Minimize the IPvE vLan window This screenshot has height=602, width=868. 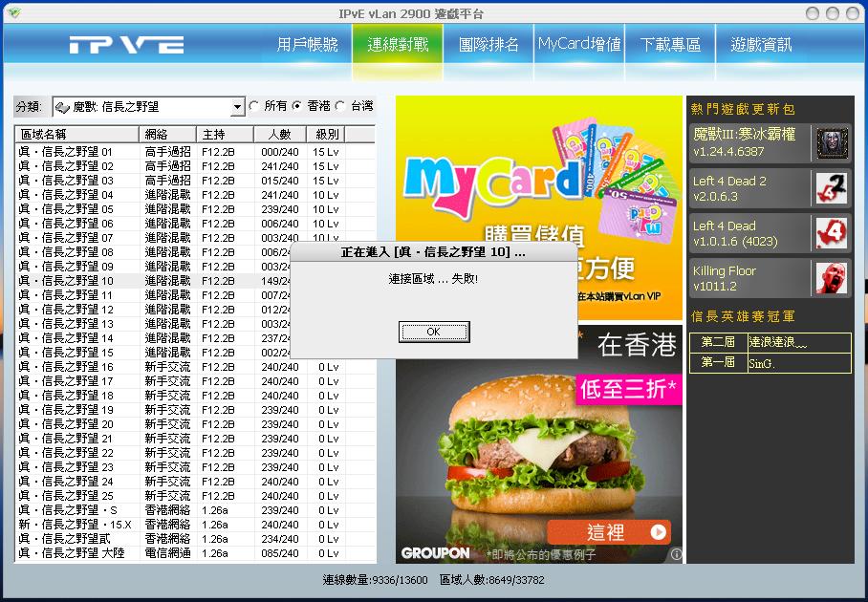click(813, 13)
